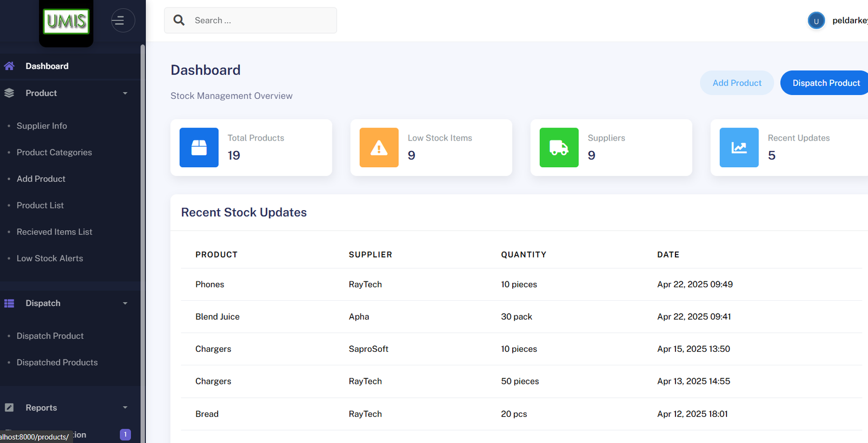
Task: Collapse the Dispatch menu arrow
Action: (x=125, y=303)
